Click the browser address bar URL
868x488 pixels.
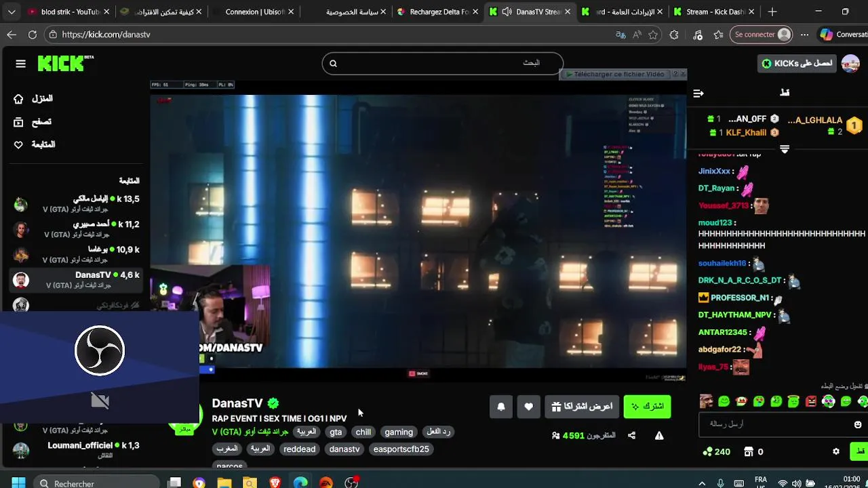pos(106,35)
